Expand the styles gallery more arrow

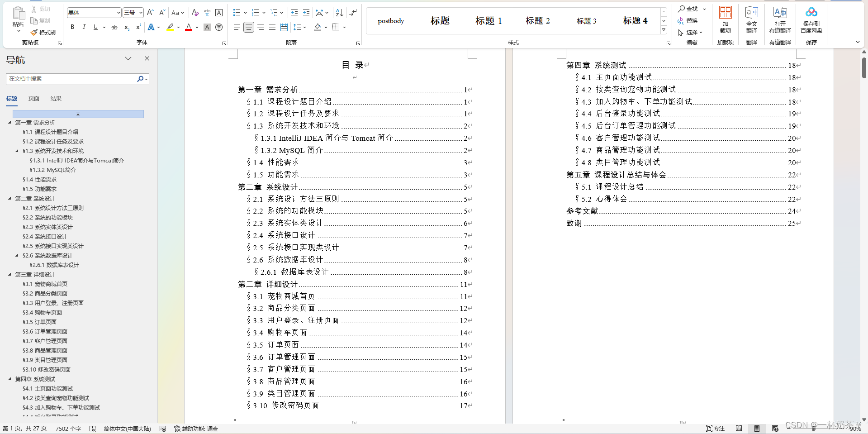pos(664,30)
